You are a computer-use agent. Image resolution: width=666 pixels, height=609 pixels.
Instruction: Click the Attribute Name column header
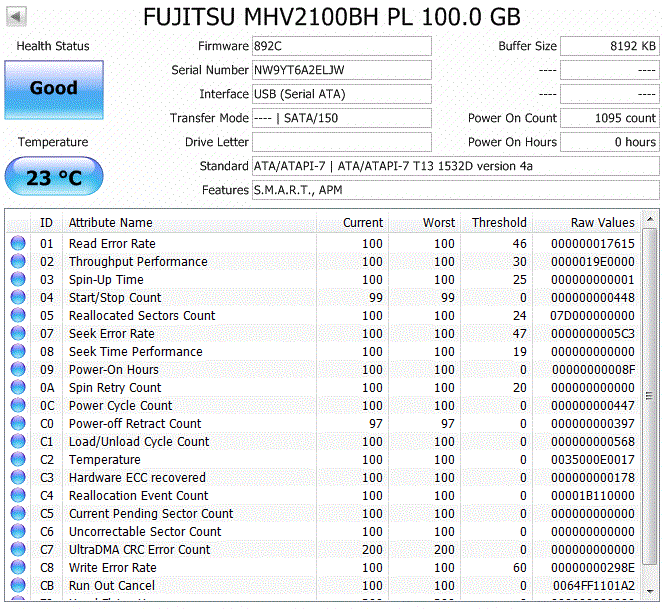[x=189, y=223]
